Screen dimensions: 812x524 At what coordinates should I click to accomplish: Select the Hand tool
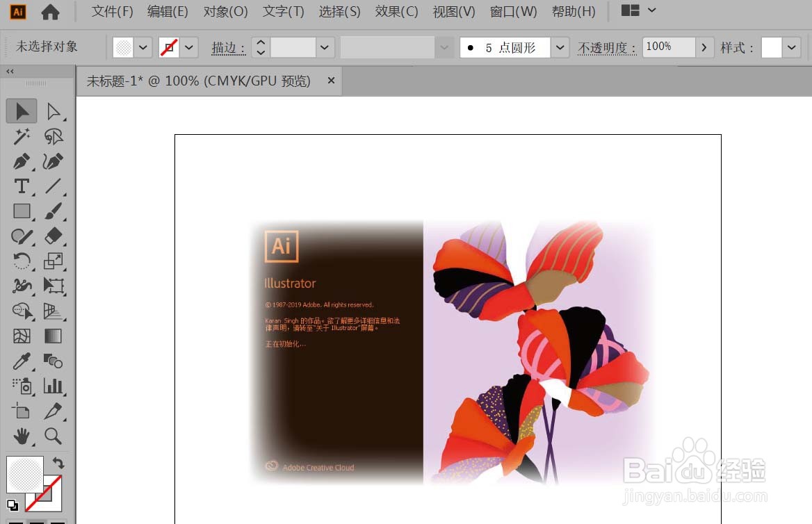22,436
